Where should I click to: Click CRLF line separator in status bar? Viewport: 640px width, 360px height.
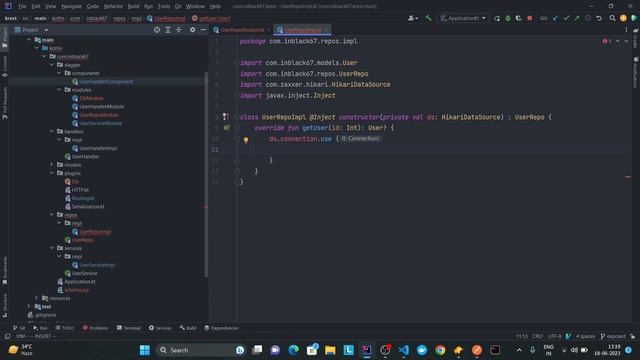[x=537, y=336]
